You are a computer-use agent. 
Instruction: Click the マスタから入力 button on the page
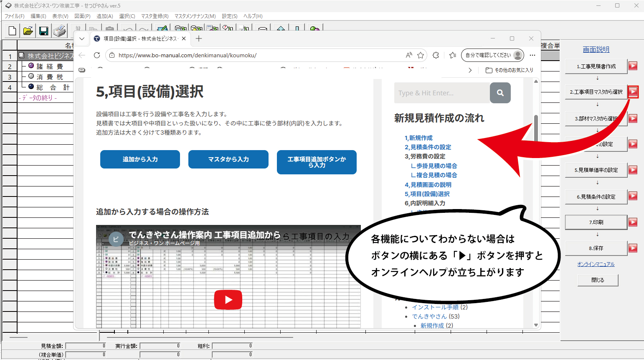click(228, 159)
